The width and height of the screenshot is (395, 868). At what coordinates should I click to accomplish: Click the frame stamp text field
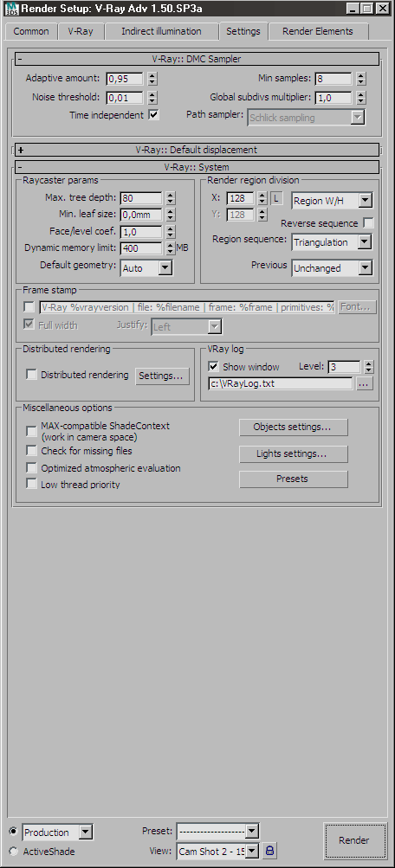point(187,306)
